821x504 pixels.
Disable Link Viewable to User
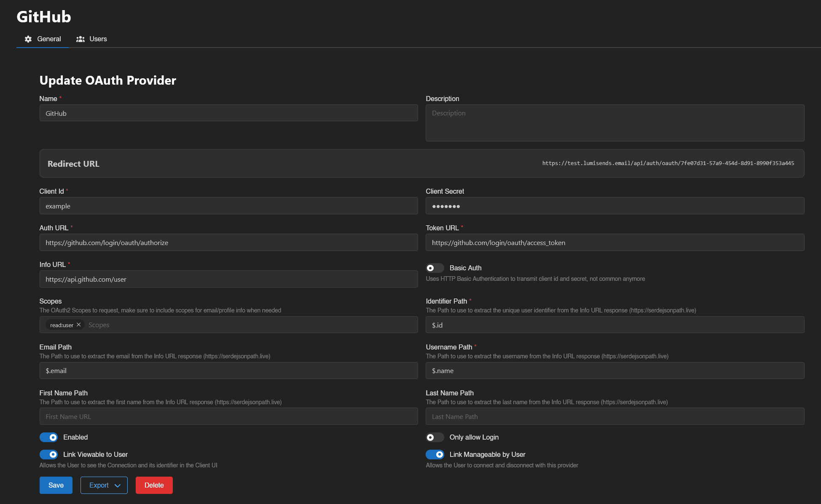tap(48, 454)
